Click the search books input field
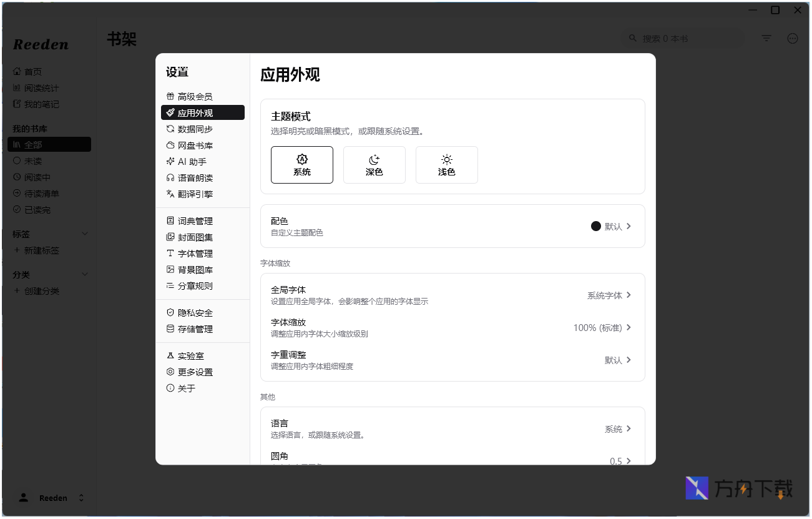 click(683, 38)
